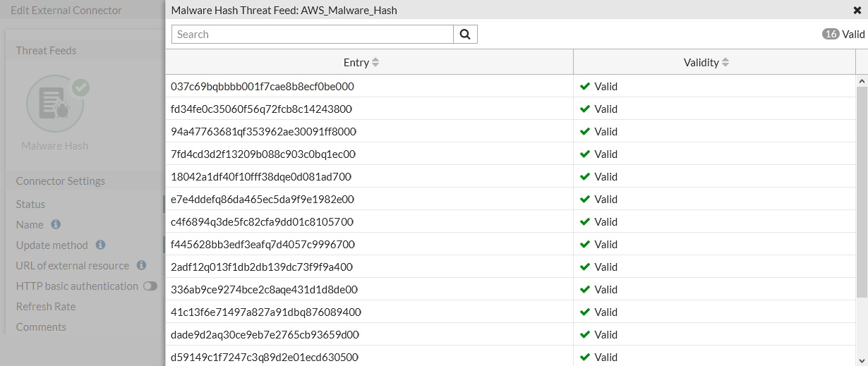This screenshot has width=868, height=366.
Task: Click the search magnifier button
Action: coord(465,35)
